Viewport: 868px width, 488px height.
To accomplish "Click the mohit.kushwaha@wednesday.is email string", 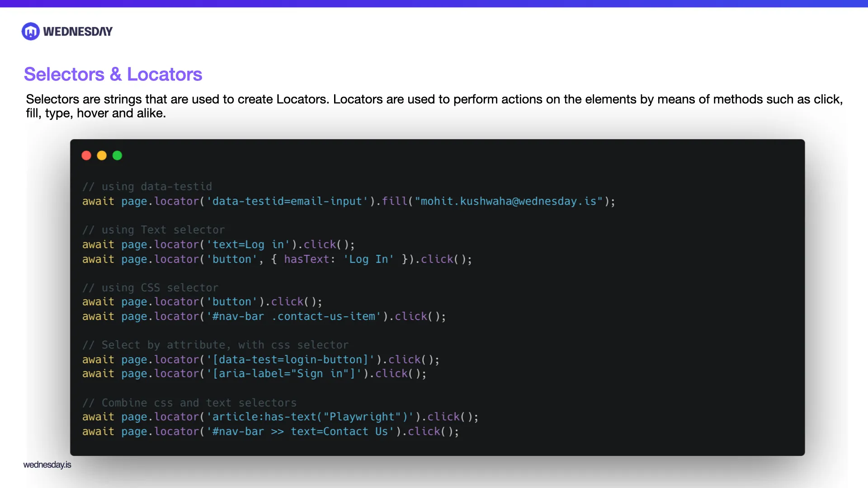I will [509, 201].
